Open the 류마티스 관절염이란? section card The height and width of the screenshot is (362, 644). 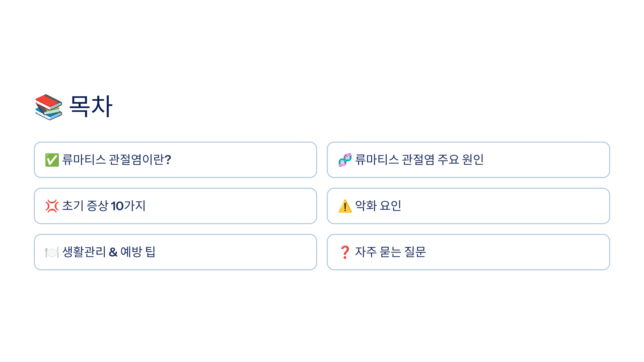(x=175, y=160)
